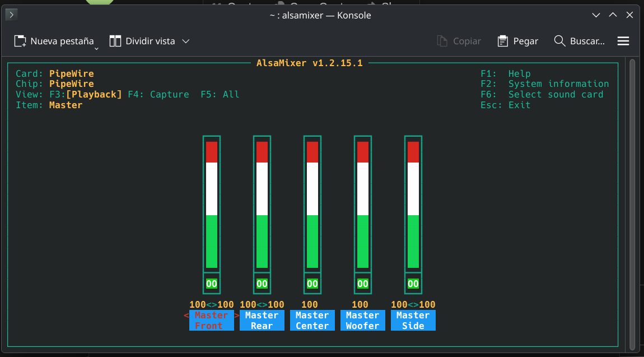The width and height of the screenshot is (644, 357).
Task: Click the Buscar magnifying glass icon
Action: tap(559, 41)
